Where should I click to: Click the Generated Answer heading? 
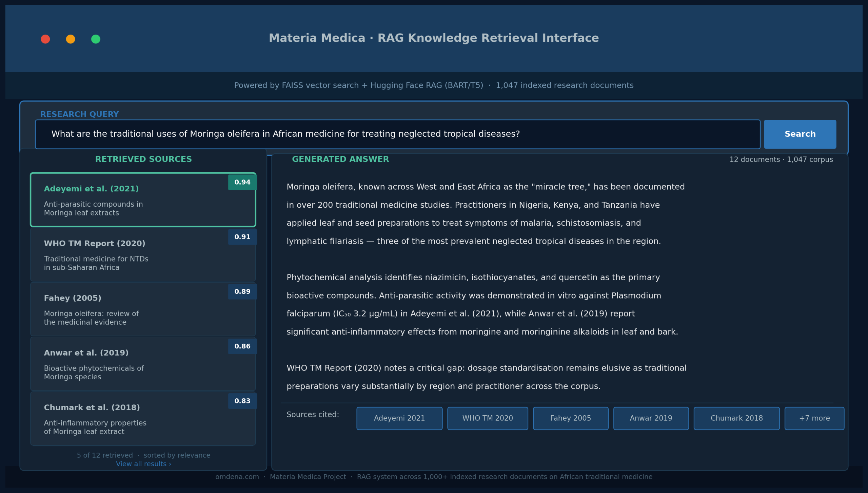pyautogui.click(x=340, y=159)
